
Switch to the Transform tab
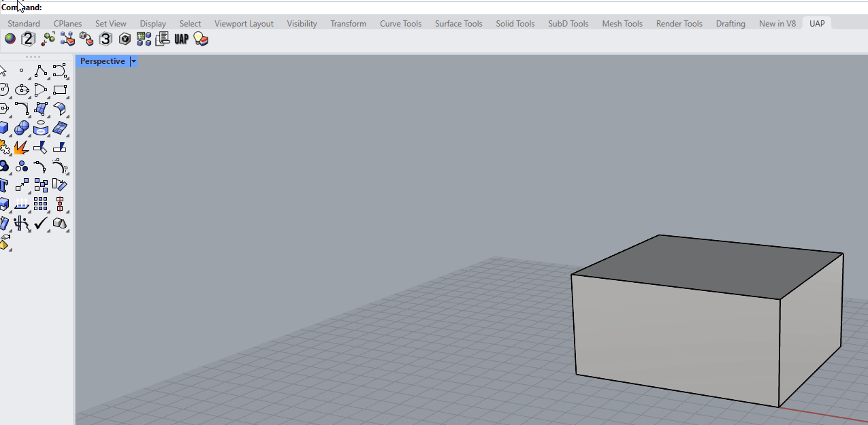(349, 23)
